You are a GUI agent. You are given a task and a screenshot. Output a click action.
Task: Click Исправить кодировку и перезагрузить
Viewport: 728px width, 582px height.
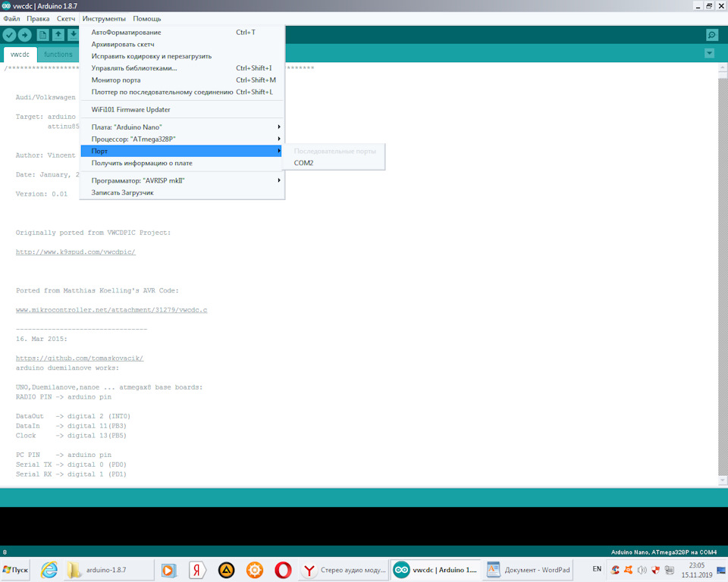[x=182, y=56]
